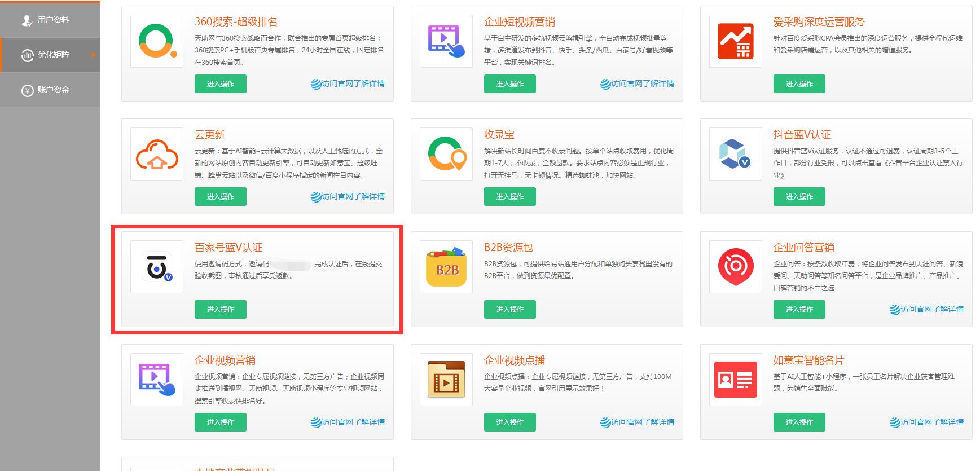Open 访问官网了解详情 link for 企业视频点播

click(638, 422)
